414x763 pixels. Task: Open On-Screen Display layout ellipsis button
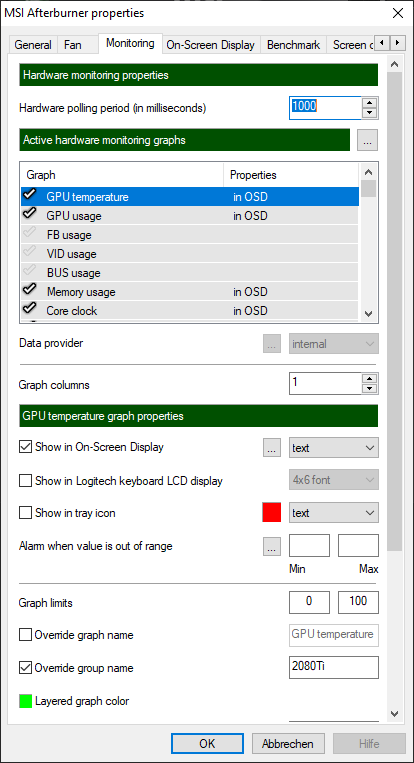tap(272, 448)
